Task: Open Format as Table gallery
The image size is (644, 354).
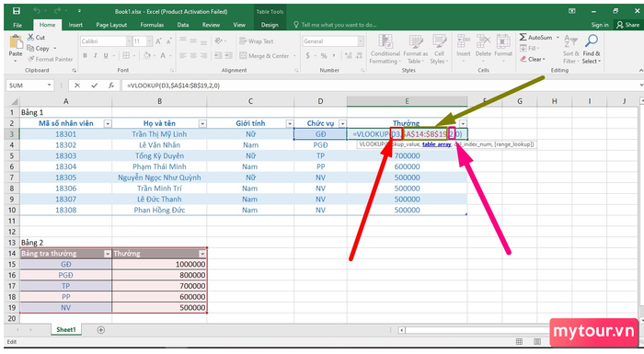Action: click(x=416, y=50)
